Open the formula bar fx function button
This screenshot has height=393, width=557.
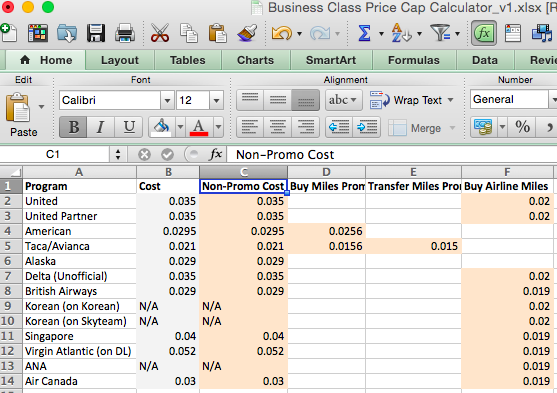[216, 155]
